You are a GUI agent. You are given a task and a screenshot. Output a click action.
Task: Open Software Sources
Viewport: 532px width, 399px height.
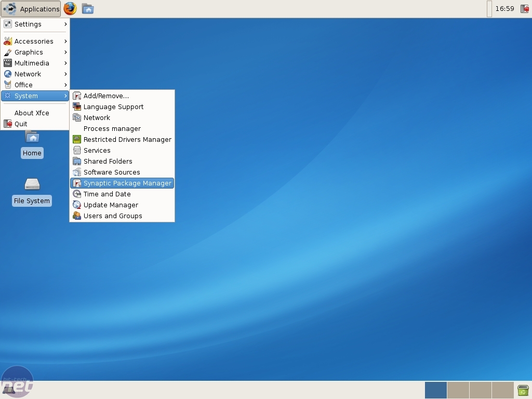pyautogui.click(x=122, y=172)
